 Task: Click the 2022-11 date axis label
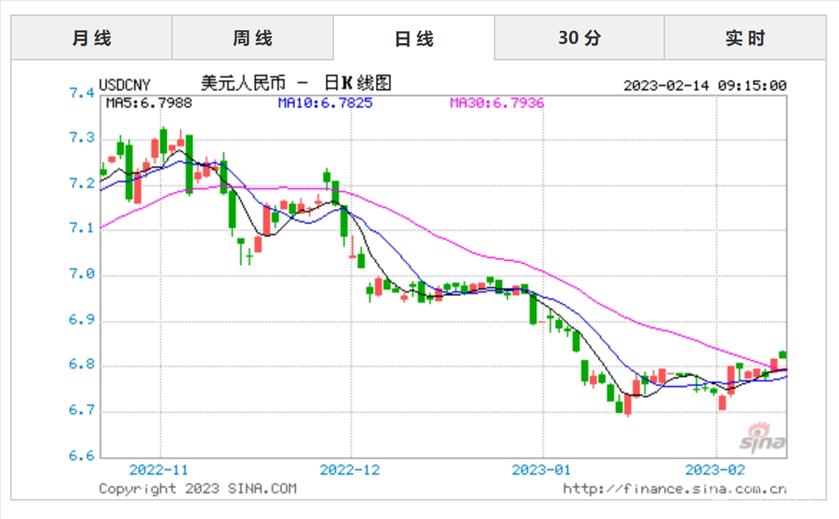159,470
